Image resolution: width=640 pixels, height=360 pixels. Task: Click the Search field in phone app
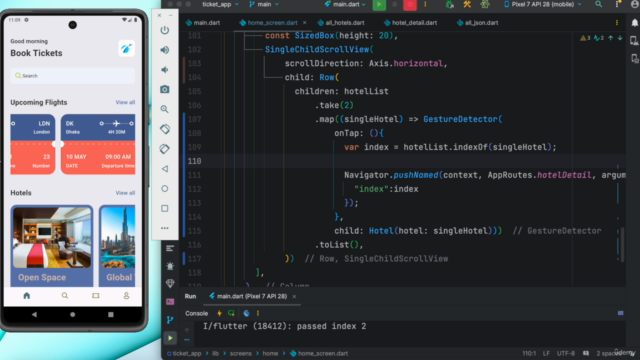[73, 76]
